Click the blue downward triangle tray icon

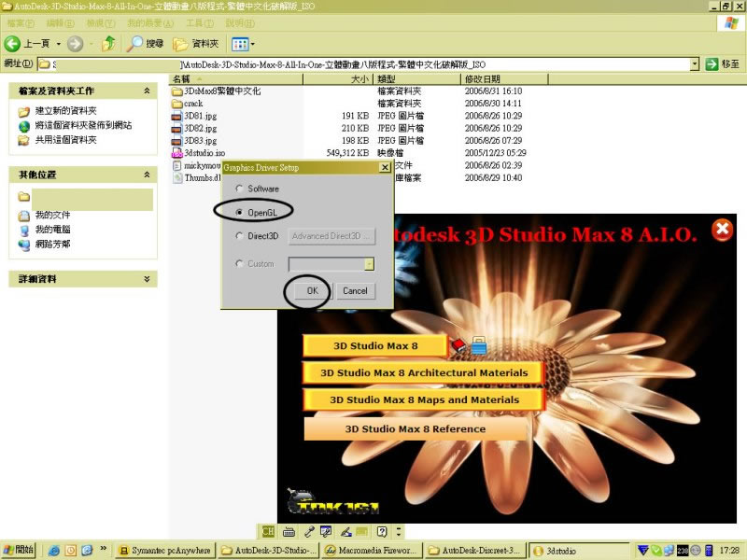[642, 551]
